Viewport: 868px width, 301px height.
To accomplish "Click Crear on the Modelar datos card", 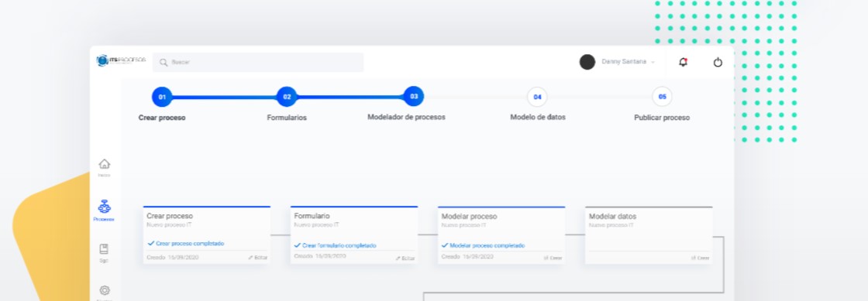I will (x=701, y=258).
